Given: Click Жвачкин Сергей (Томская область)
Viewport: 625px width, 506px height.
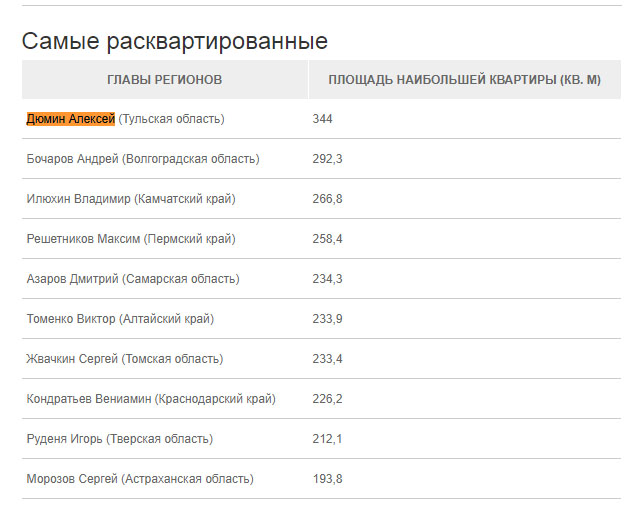Looking at the screenshot, I should [125, 359].
